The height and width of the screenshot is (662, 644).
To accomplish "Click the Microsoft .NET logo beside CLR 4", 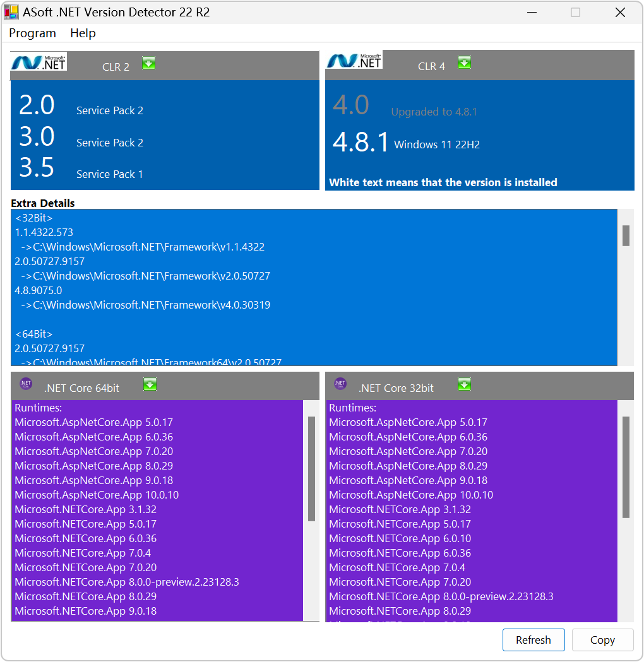I will click(354, 61).
